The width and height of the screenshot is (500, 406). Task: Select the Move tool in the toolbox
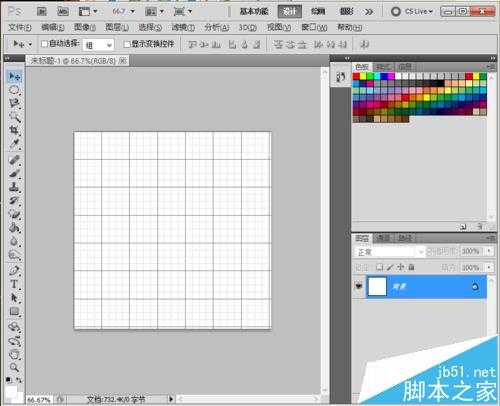coord(14,76)
